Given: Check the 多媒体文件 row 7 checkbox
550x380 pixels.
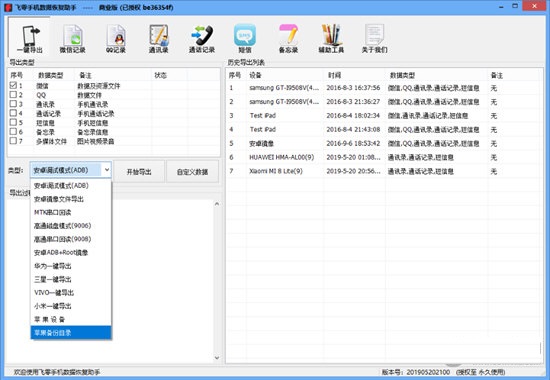Looking at the screenshot, I should (x=13, y=141).
